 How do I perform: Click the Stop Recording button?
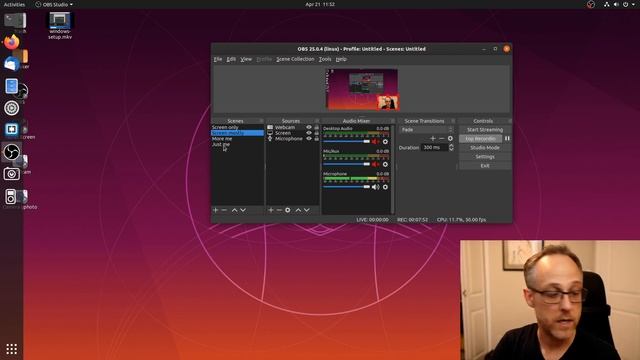481,139
